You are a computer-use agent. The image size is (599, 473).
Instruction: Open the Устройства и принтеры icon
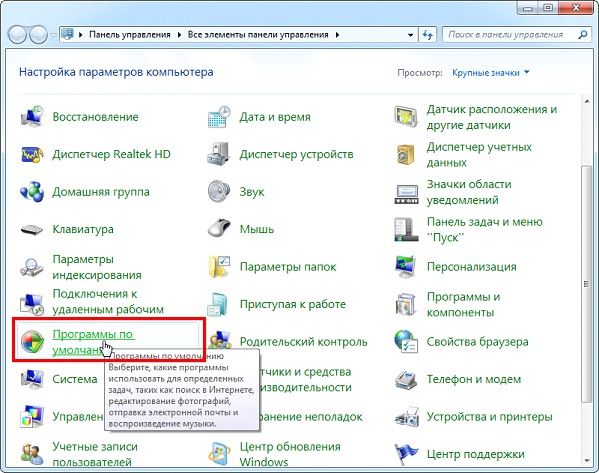click(x=406, y=416)
